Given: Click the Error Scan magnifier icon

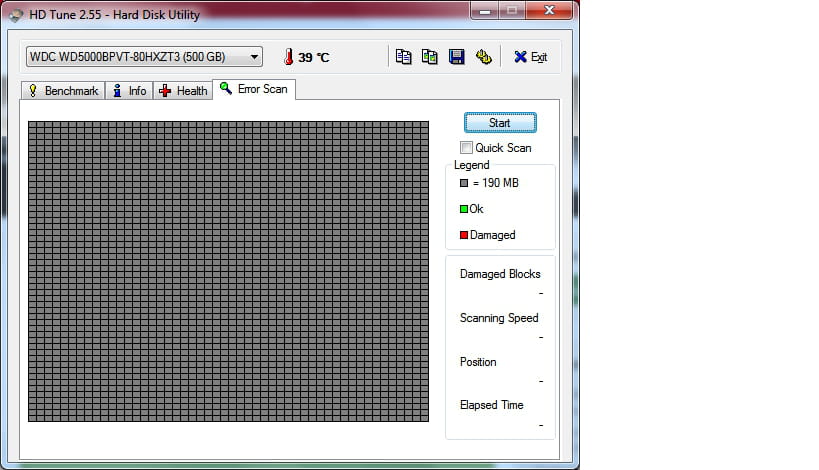Looking at the screenshot, I should [226, 88].
